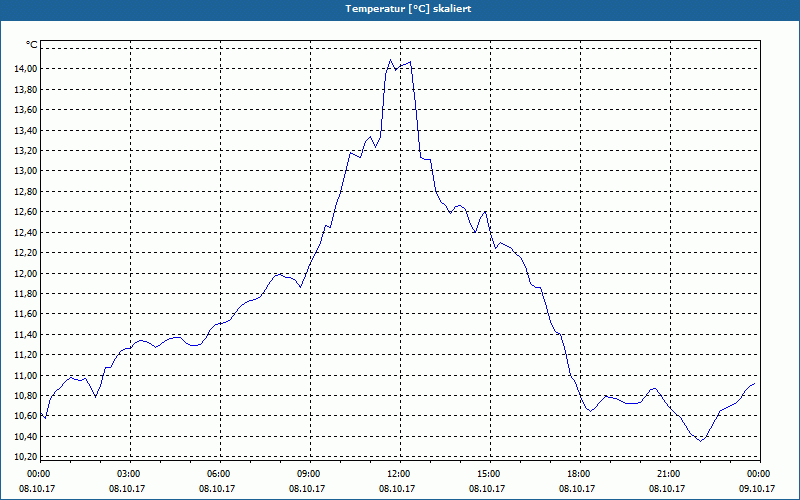This screenshot has height=500, width=800.
Task: Click the 00:00 label above 09.10.17
Action: (760, 474)
